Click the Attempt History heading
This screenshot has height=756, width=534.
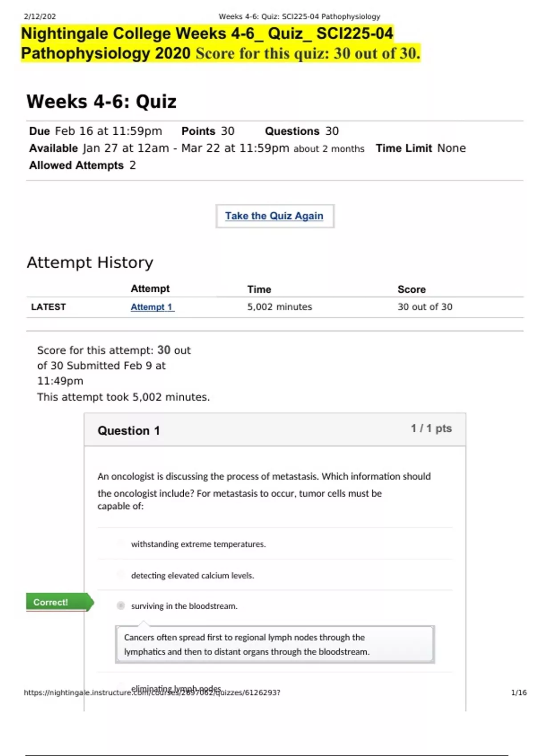pos(90,262)
